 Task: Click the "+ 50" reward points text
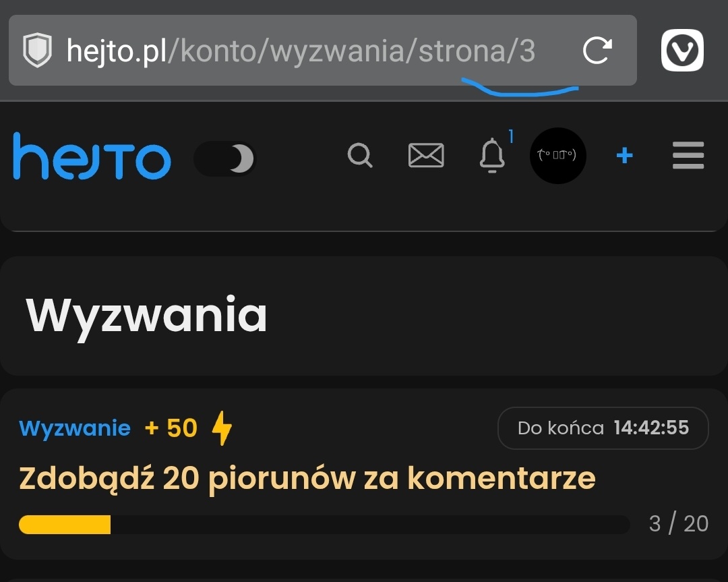tap(171, 428)
